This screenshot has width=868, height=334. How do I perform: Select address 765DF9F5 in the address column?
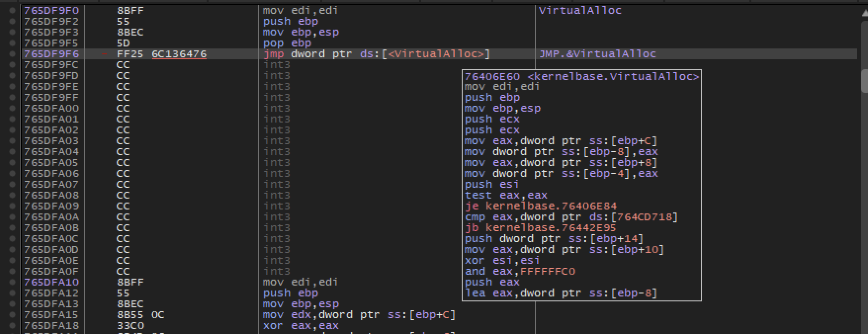tap(51, 43)
